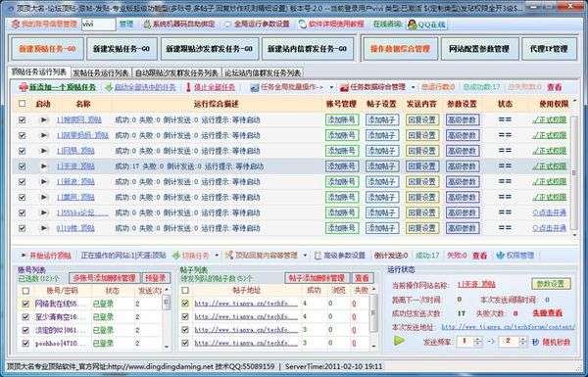Screen dimensions: 588x377
Task: Expand the 任务全局批量操作 dropdown arrow
Action: tap(331, 88)
